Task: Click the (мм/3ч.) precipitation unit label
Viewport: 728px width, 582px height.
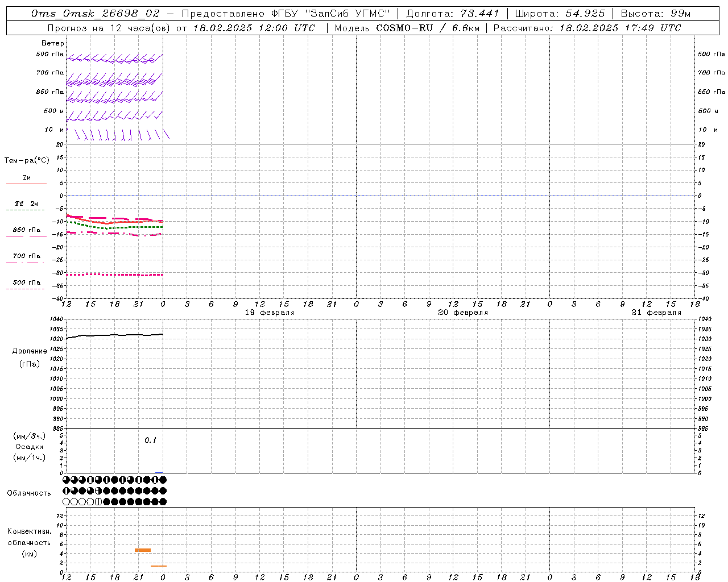Action: click(30, 436)
